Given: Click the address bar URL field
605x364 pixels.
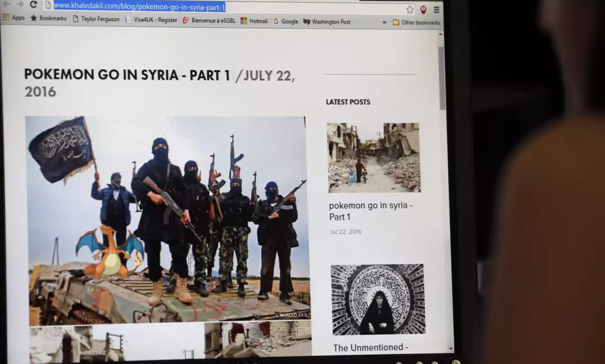Looking at the screenshot, I should coord(227,7).
